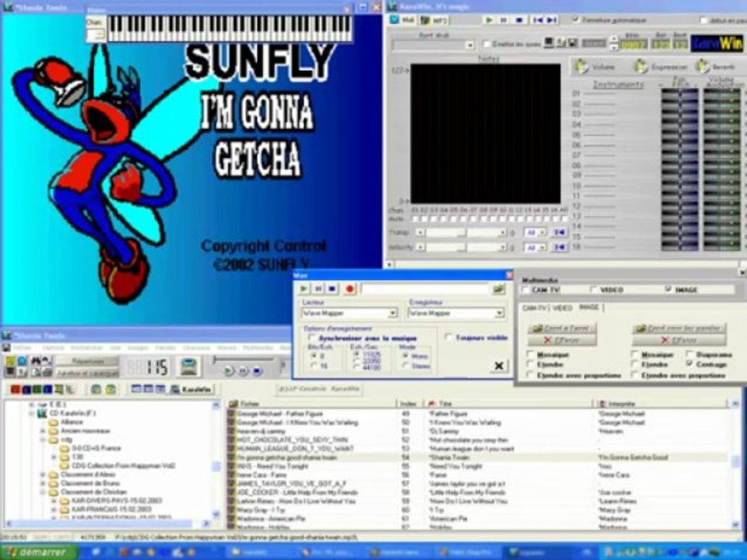Skip to previous track in mixer toolbar
The width and height of the screenshot is (747, 560).
tap(538, 20)
